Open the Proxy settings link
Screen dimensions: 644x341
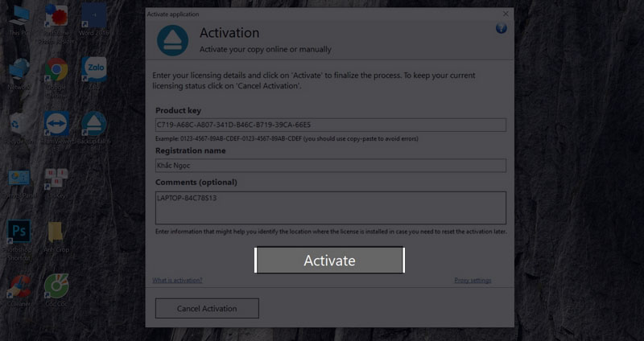473,280
